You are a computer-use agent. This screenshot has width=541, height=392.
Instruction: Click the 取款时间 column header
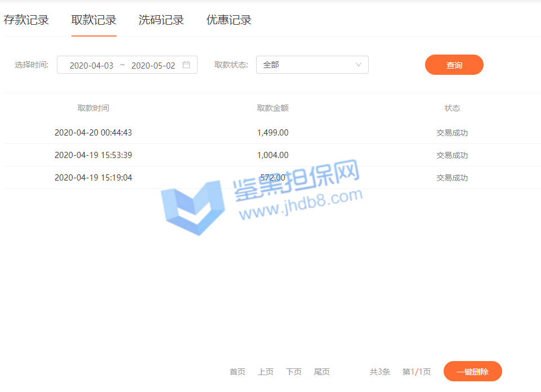click(x=93, y=108)
